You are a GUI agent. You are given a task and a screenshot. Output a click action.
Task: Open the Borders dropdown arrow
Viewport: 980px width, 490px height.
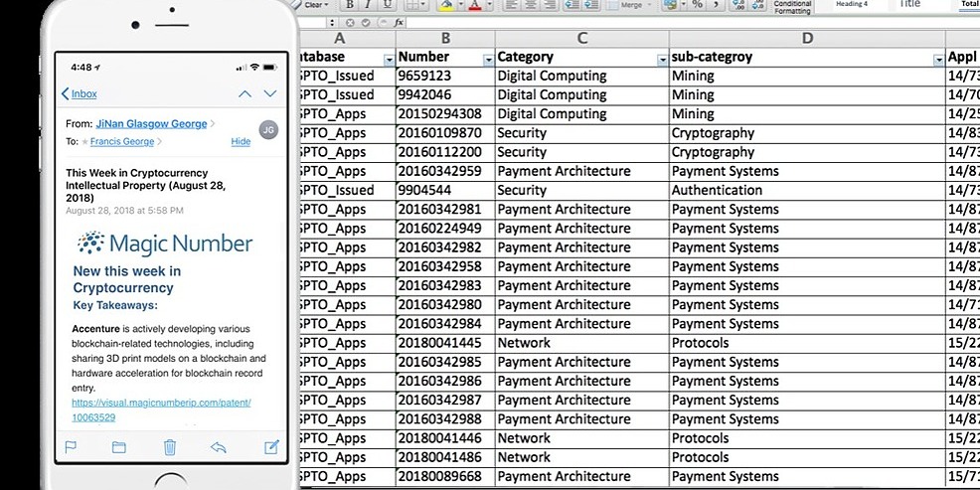pos(425,4)
